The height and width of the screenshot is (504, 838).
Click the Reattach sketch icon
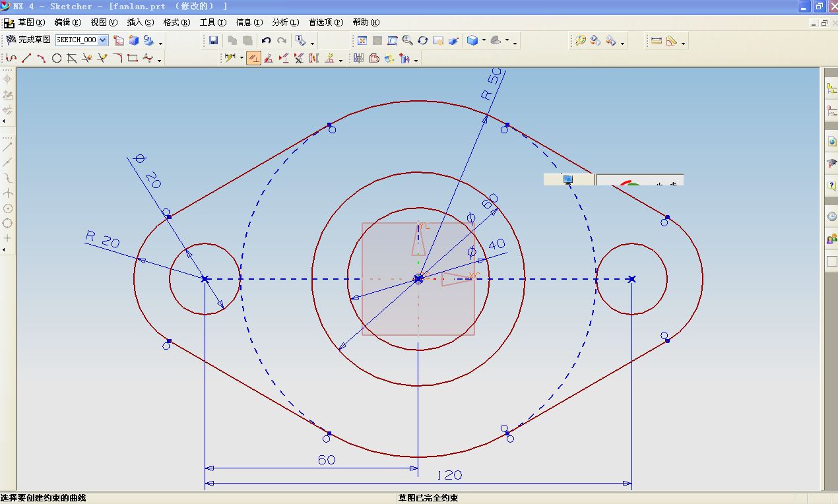(149, 40)
